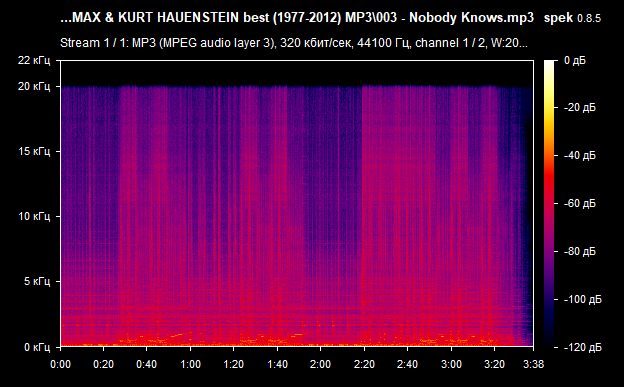Click the dB color scale bar
This screenshot has height=387, width=624.
[x=549, y=203]
